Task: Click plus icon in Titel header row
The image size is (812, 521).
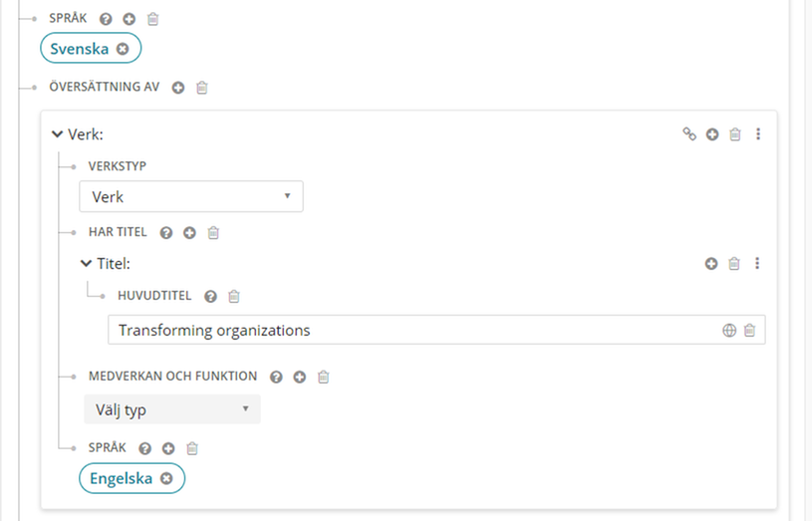Action: point(711,264)
